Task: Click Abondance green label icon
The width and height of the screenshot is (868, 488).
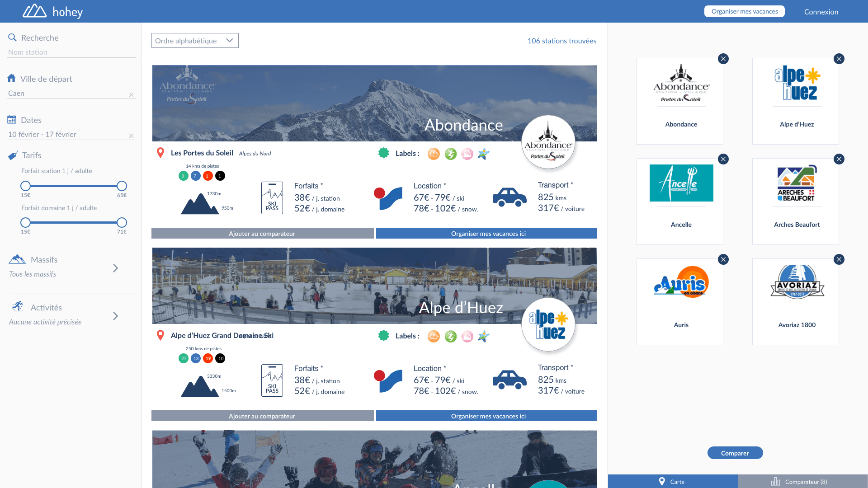Action: pos(451,154)
